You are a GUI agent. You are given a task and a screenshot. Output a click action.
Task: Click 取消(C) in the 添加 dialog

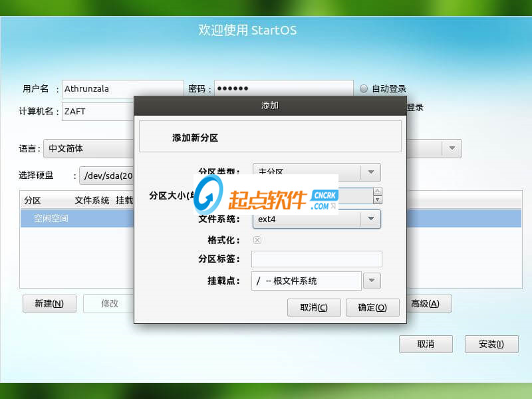tap(314, 307)
